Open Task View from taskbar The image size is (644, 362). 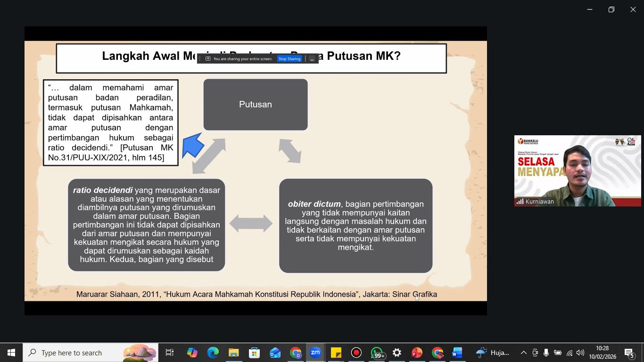click(x=170, y=353)
